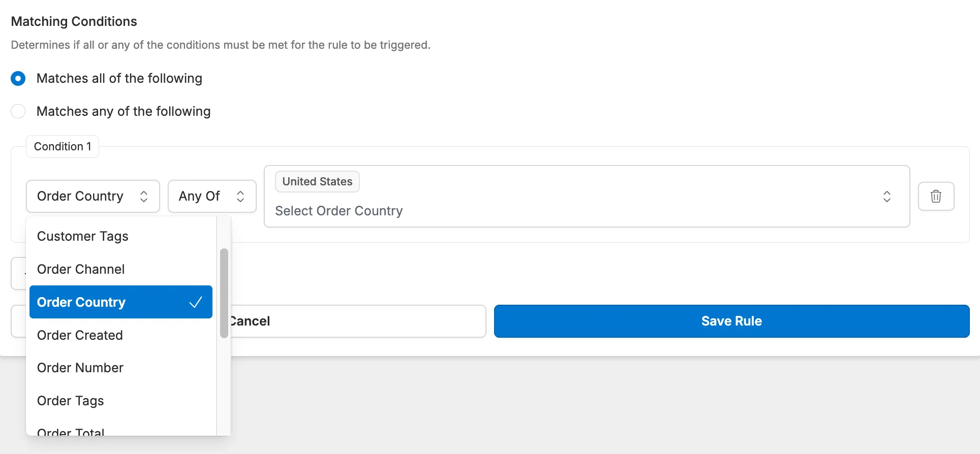Select Order Total option at list bottom

71,431
